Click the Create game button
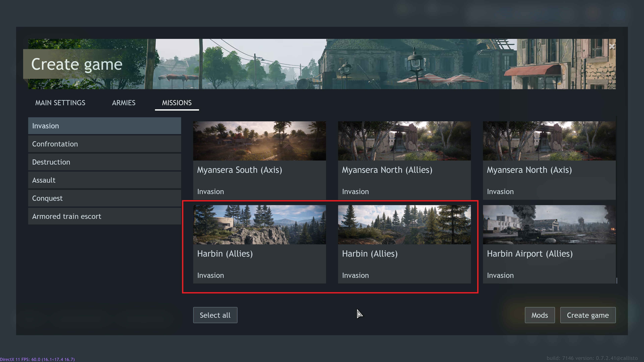The image size is (644, 362). [x=587, y=315]
